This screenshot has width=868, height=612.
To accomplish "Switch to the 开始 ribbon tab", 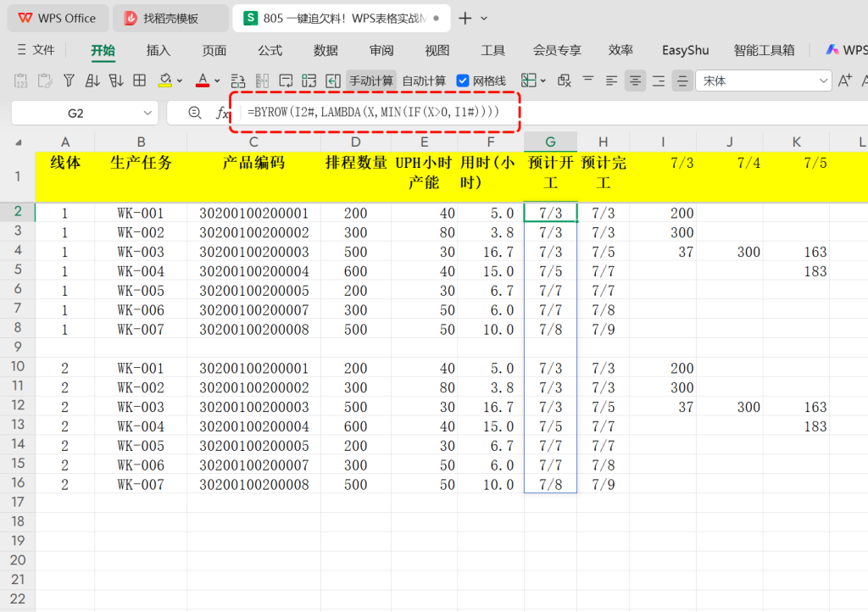I will click(x=103, y=50).
